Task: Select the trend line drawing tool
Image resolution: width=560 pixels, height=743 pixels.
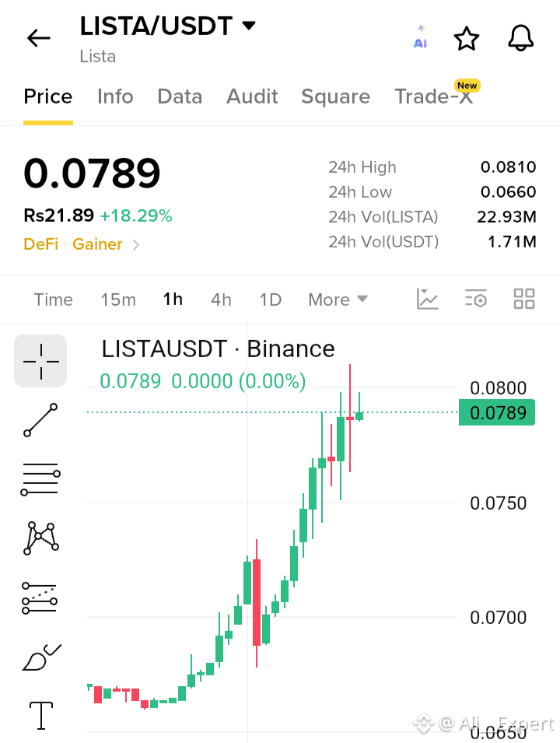Action: [40, 420]
